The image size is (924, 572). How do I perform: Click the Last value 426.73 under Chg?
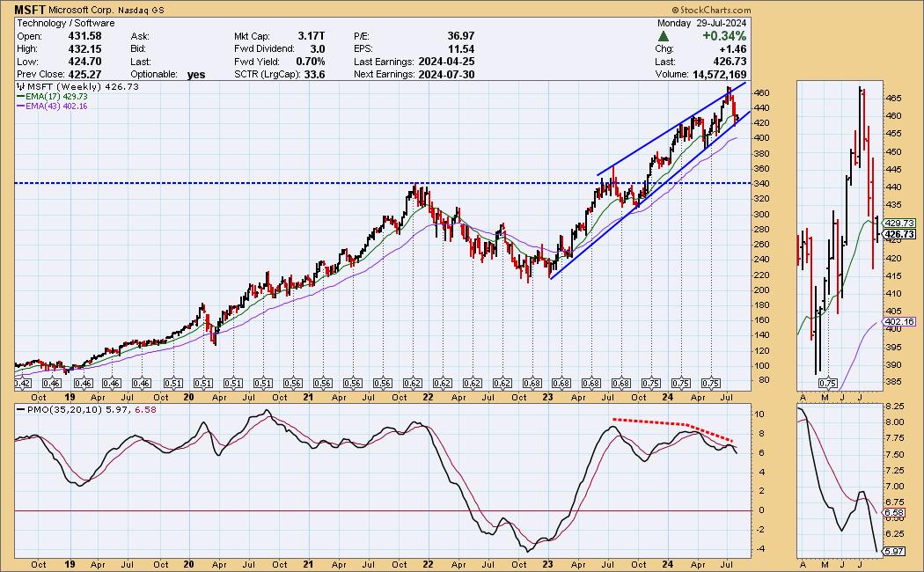[730, 62]
